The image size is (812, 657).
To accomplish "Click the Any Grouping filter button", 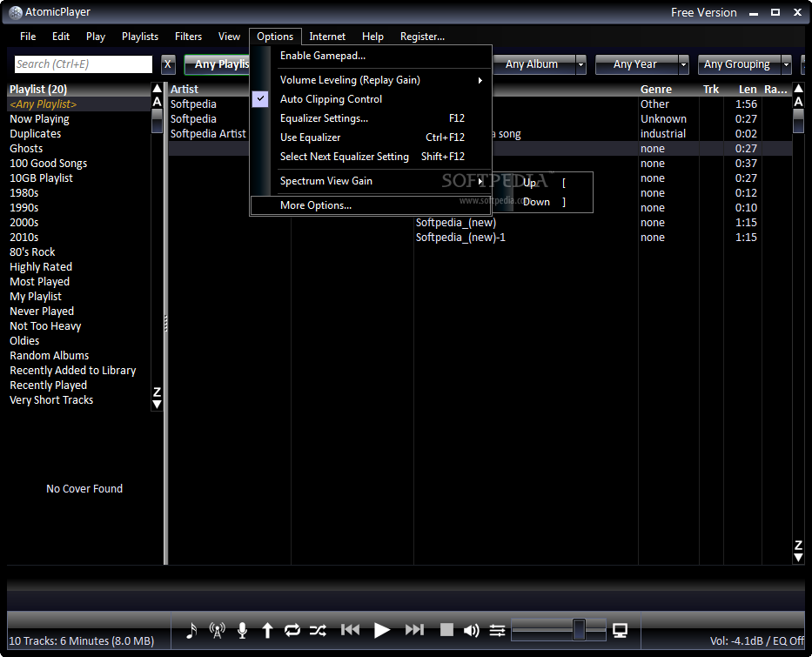I will click(739, 64).
